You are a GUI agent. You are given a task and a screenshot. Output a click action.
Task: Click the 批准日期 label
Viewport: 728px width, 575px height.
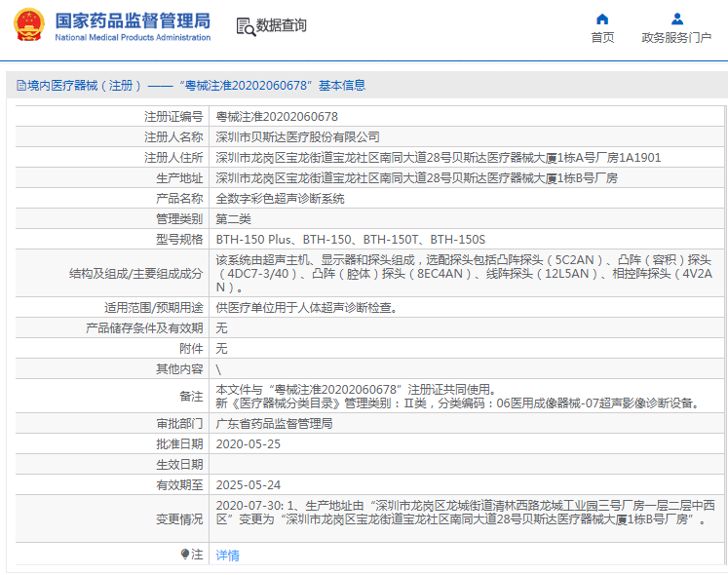pos(179,444)
